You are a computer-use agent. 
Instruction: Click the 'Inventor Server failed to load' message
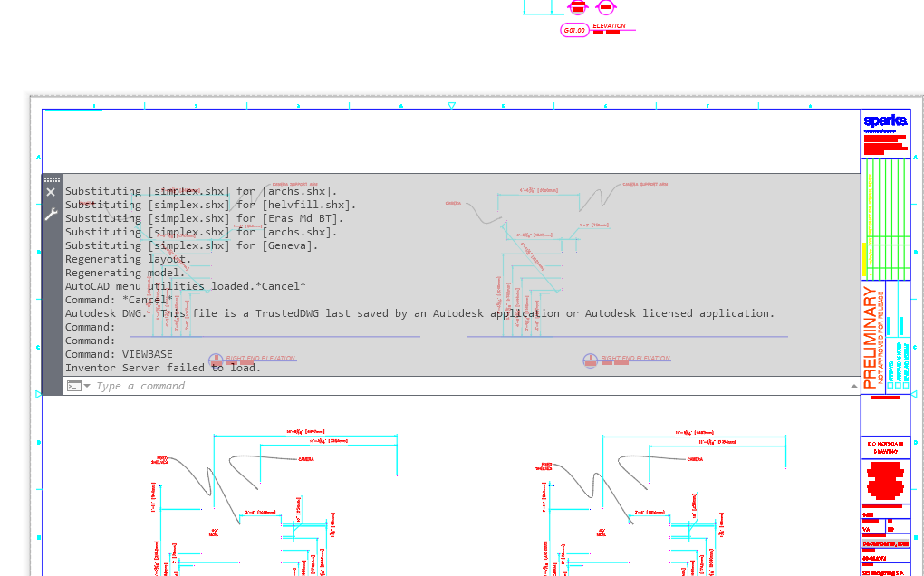click(x=163, y=368)
